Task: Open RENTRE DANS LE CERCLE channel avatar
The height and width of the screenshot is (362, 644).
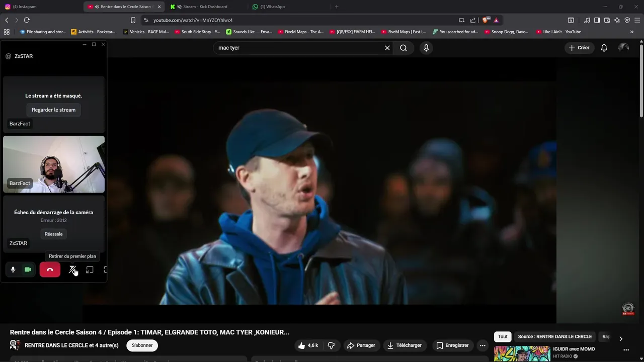Action: pyautogui.click(x=15, y=345)
